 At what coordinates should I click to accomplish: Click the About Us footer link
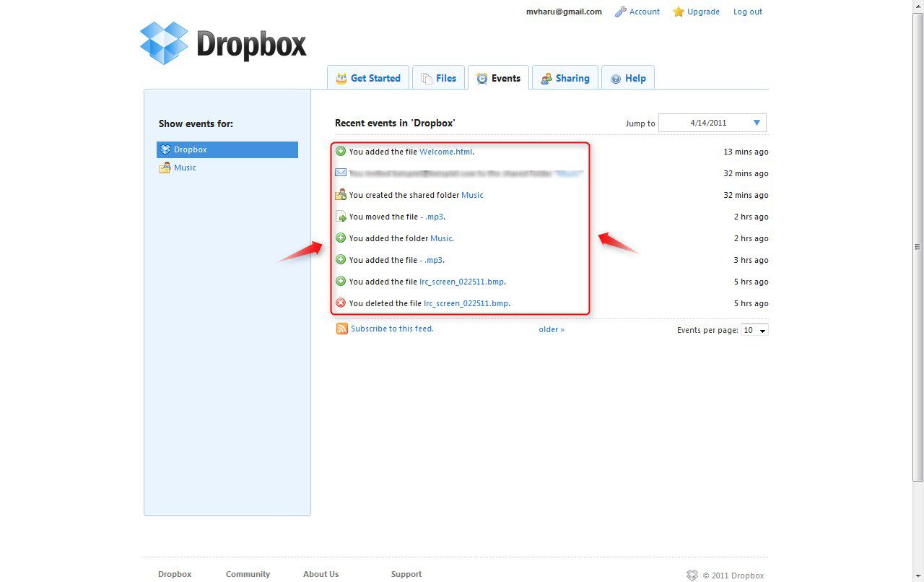coord(321,574)
